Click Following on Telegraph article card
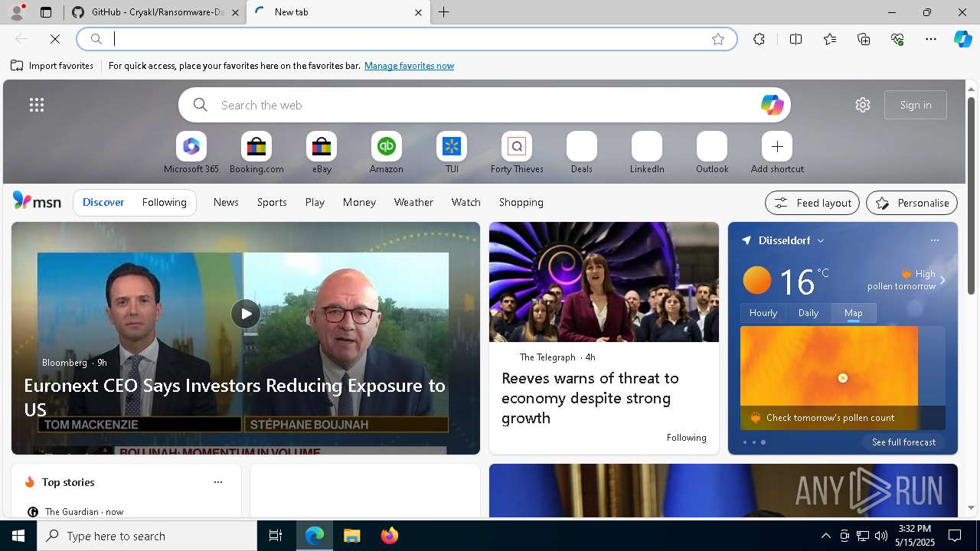The image size is (980, 551). 687,438
